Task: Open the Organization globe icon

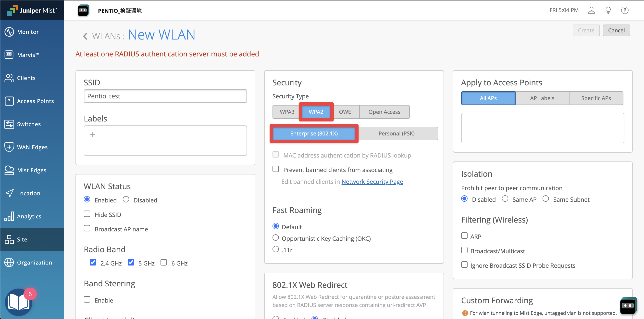Action: coord(9,262)
